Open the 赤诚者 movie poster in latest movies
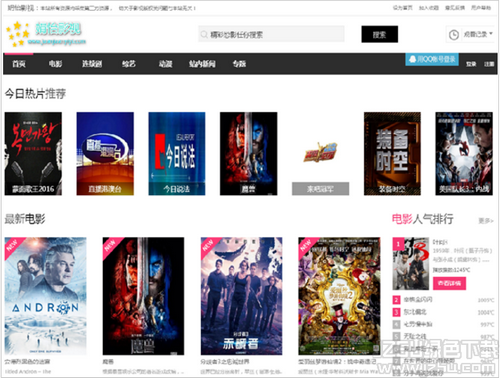Viewport: 500px width, 378px height. point(241,296)
